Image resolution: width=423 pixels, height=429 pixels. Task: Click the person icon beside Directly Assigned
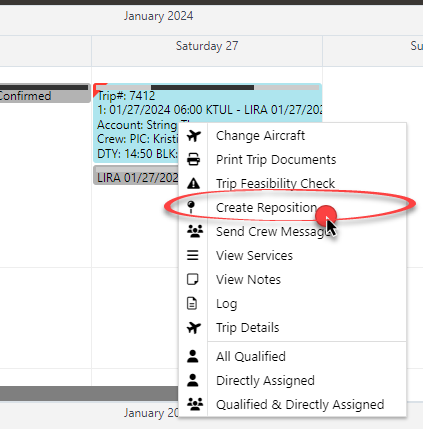(193, 380)
